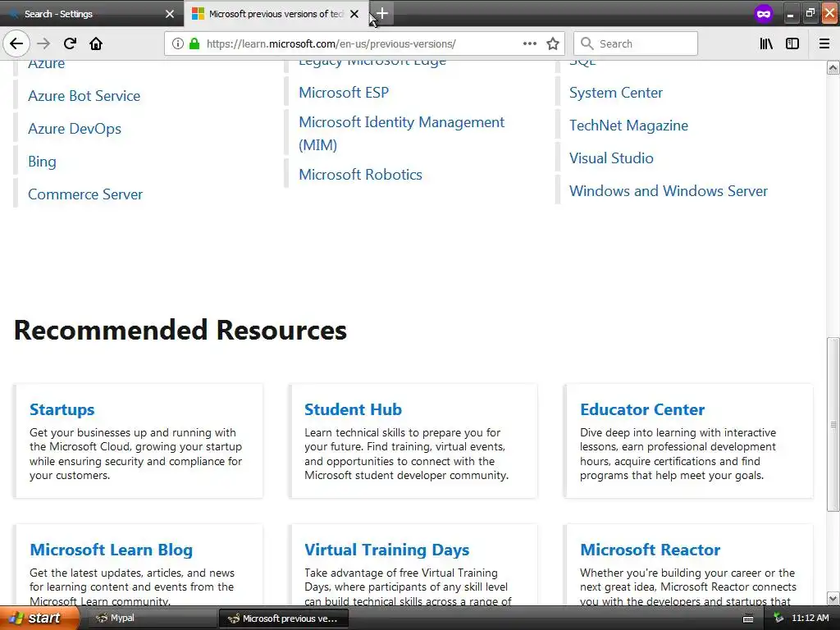Image resolution: width=840 pixels, height=630 pixels.
Task: Click the 11:12 AM taskbar clock
Action: pyautogui.click(x=810, y=618)
